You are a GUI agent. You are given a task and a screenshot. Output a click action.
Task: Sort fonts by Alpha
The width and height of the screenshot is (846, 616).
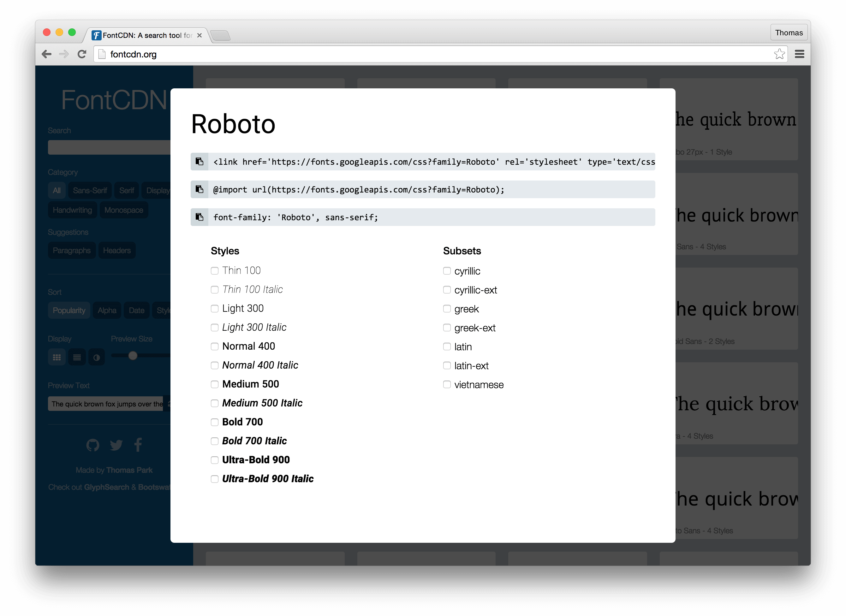coord(107,310)
